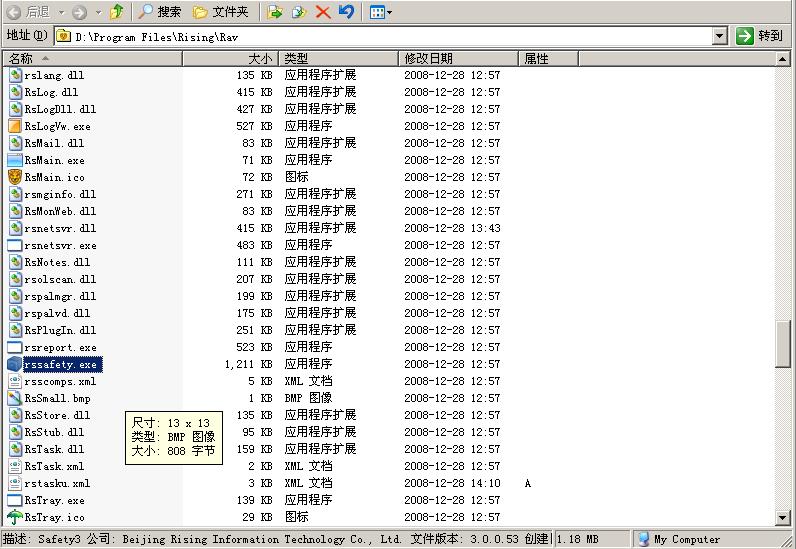
Task: Sort by Type (类型) column header
Action: pyautogui.click(x=338, y=58)
